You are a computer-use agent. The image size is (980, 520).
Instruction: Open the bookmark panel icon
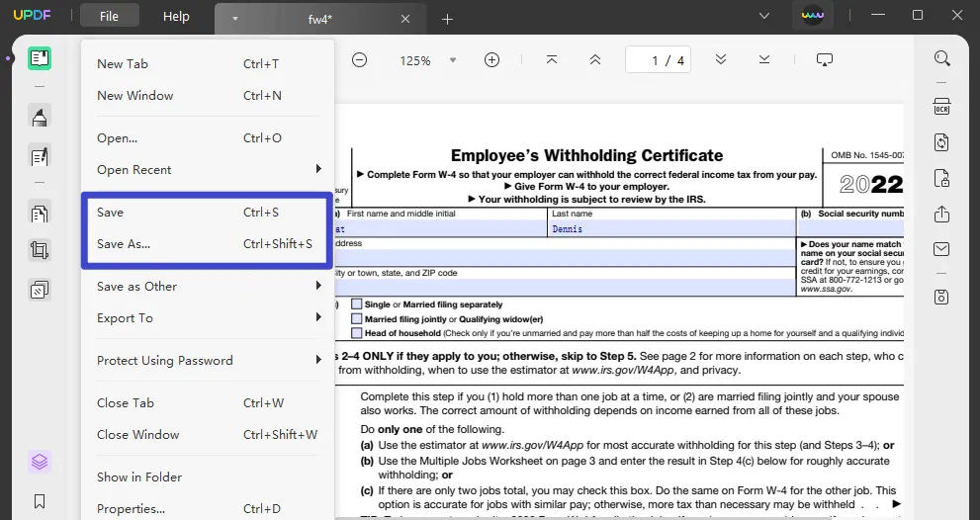(x=40, y=502)
